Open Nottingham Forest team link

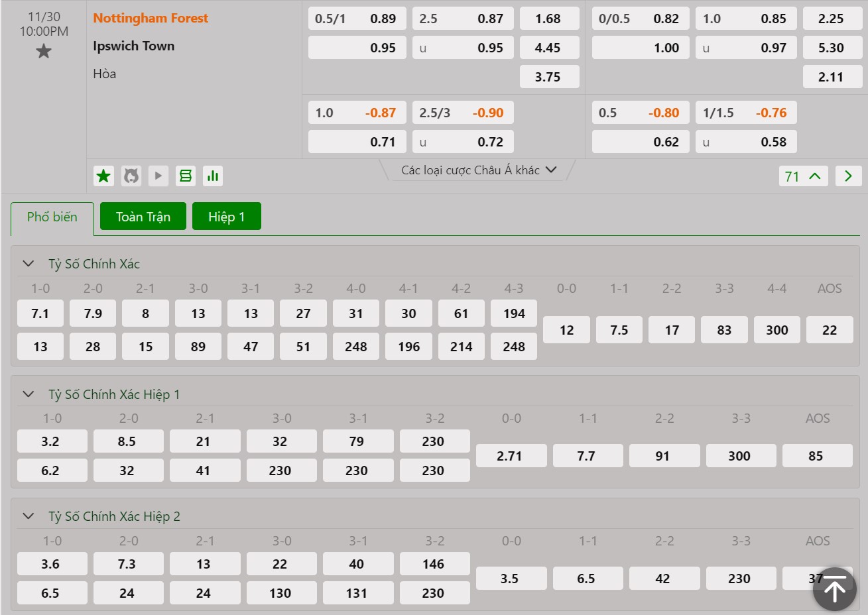point(151,18)
